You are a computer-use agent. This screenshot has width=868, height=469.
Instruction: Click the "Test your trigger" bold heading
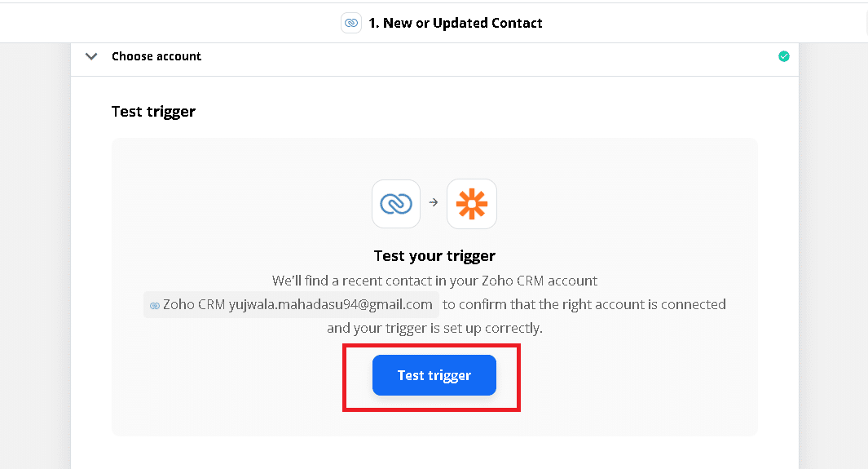pos(434,256)
